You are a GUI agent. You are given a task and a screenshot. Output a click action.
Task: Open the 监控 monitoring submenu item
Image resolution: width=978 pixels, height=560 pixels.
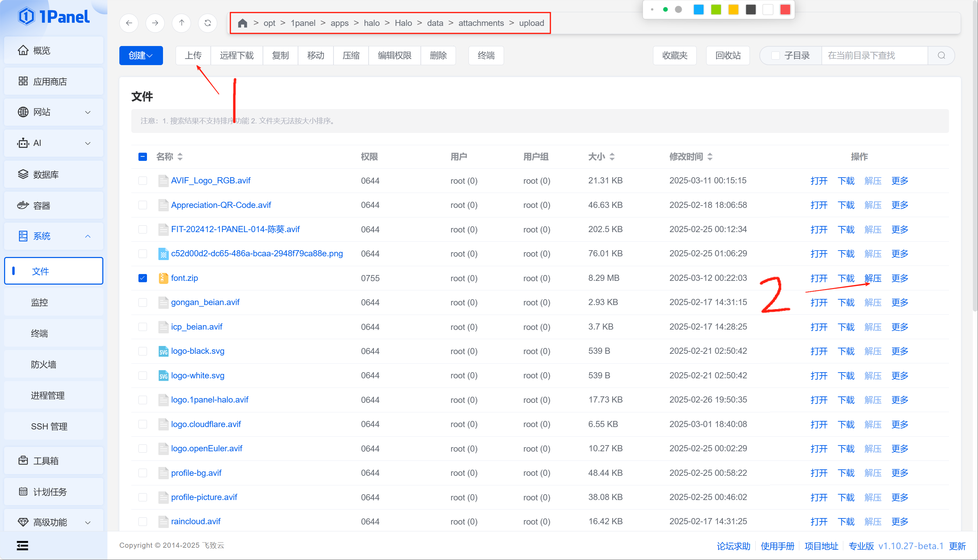40,302
